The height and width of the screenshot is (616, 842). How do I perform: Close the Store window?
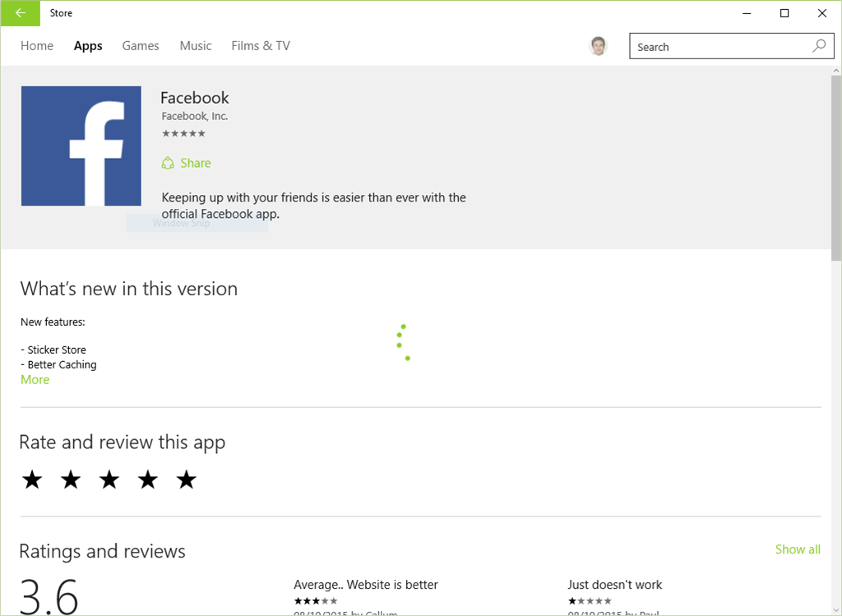(x=821, y=13)
